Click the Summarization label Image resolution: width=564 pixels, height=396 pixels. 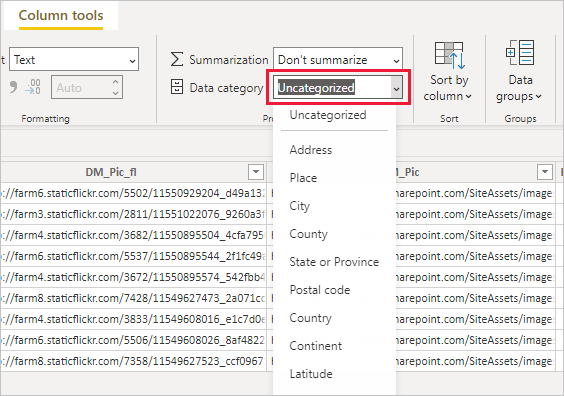[x=228, y=60]
